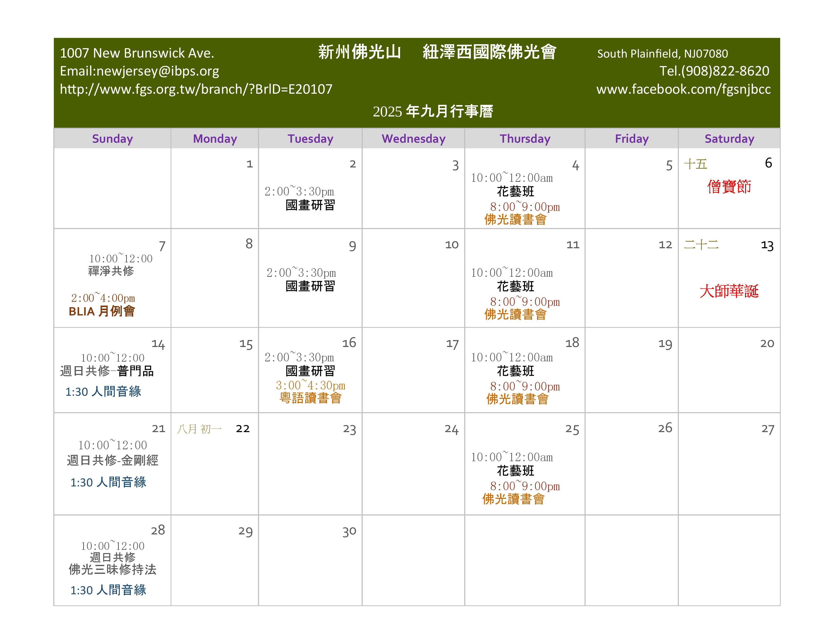Click the address 1007 New Brunswick Ave.

pos(137,53)
